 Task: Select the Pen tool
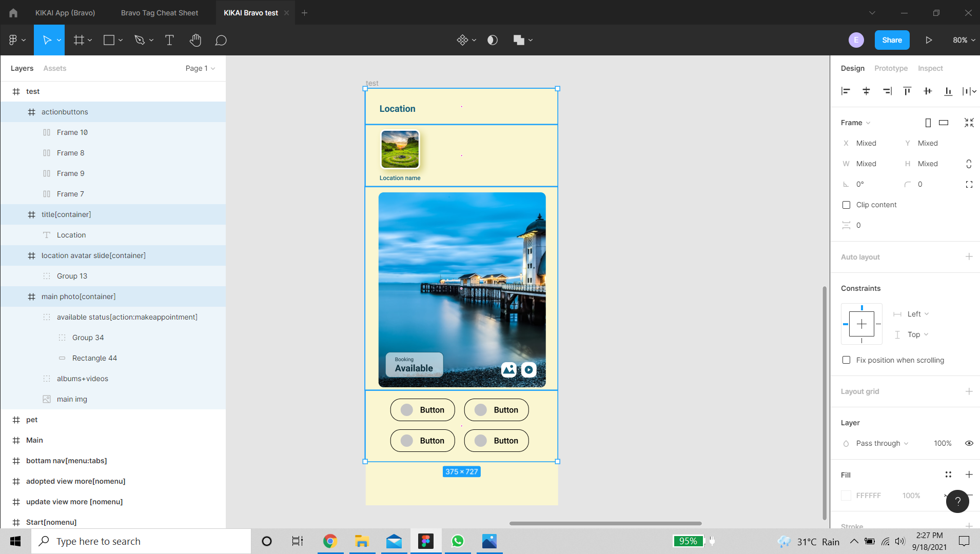point(140,40)
